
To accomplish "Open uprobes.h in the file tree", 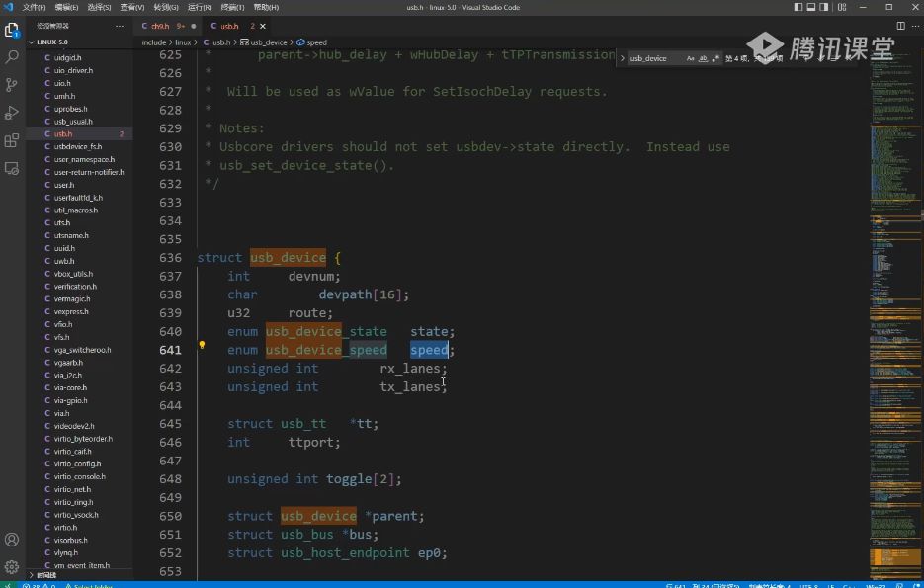I will click(x=71, y=109).
